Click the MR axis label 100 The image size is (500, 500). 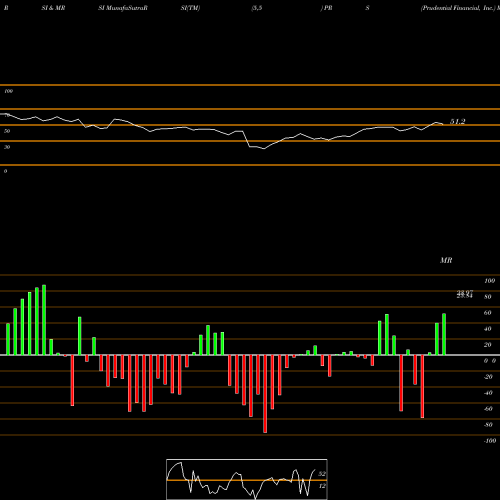[x=490, y=281]
